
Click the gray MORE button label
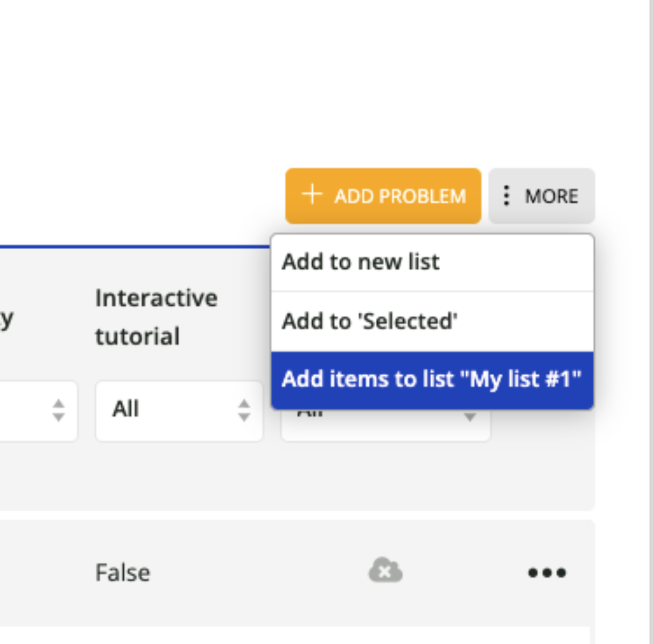[551, 196]
